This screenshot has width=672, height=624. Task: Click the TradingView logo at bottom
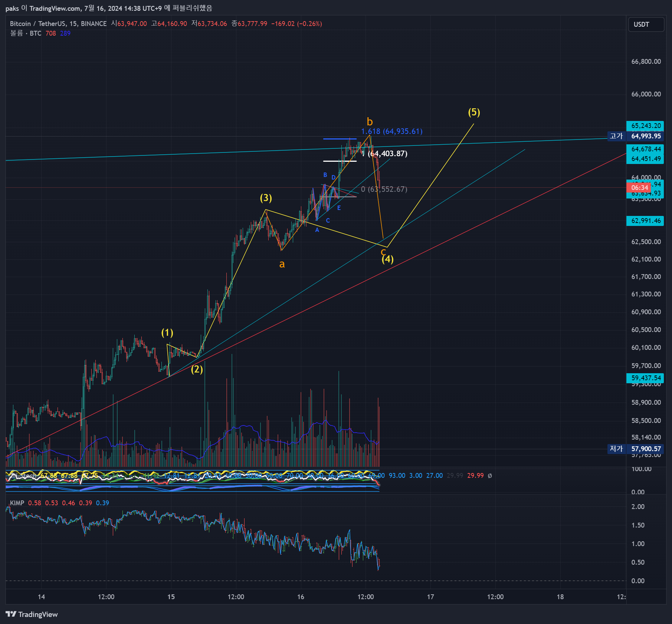32,614
